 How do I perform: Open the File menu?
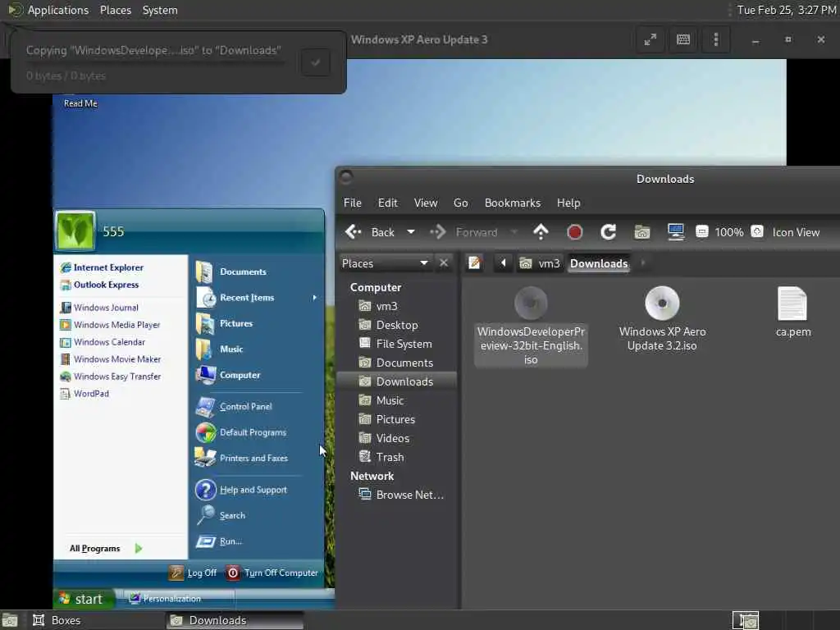pyautogui.click(x=353, y=203)
